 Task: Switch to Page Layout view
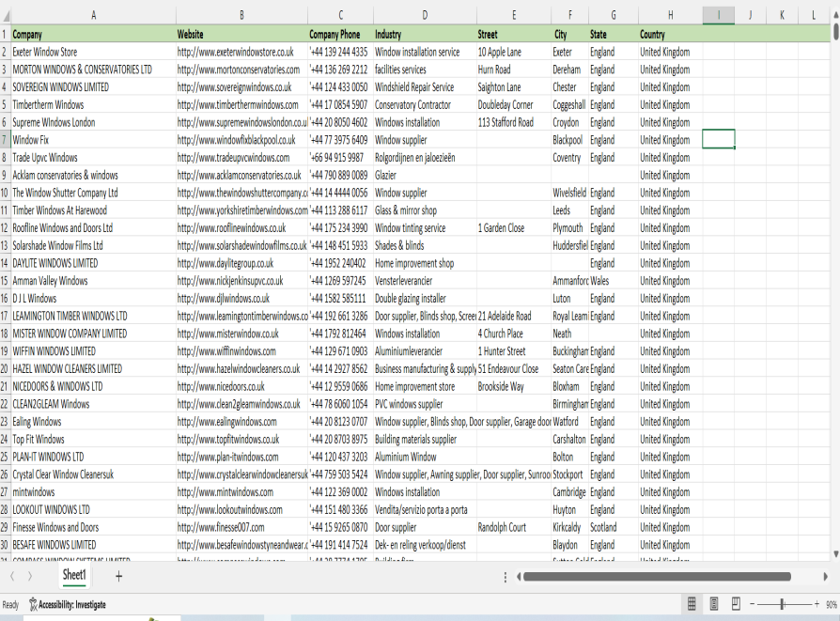click(713, 604)
